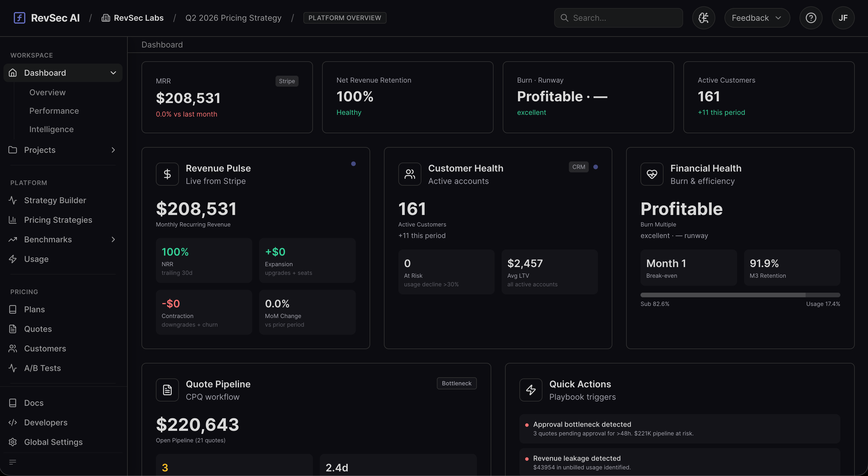Click the Benchmarks trending arrow icon
The image size is (868, 476).
click(12, 239)
